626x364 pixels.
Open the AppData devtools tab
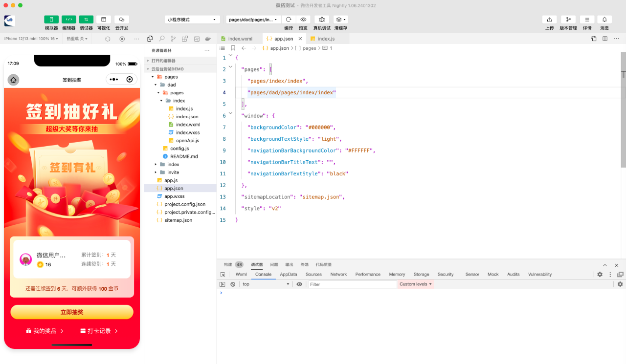(289, 275)
